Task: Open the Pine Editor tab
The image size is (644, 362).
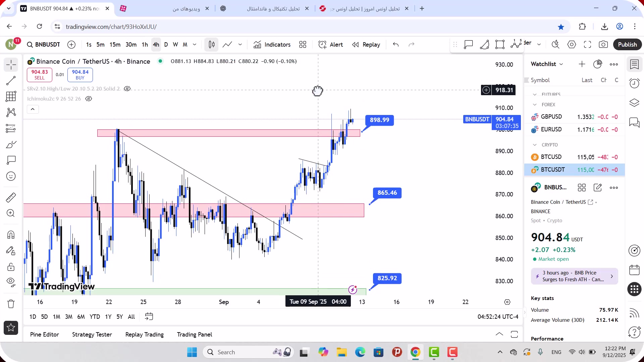Action: coord(44,335)
